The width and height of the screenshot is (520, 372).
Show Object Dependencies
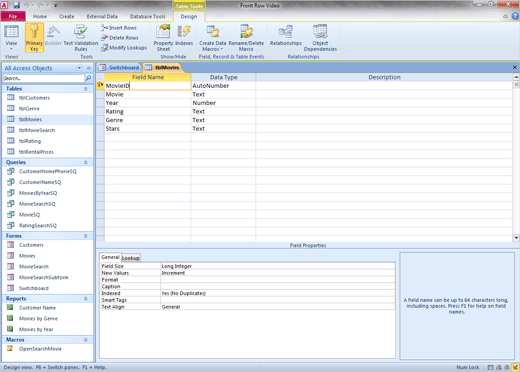coord(320,37)
